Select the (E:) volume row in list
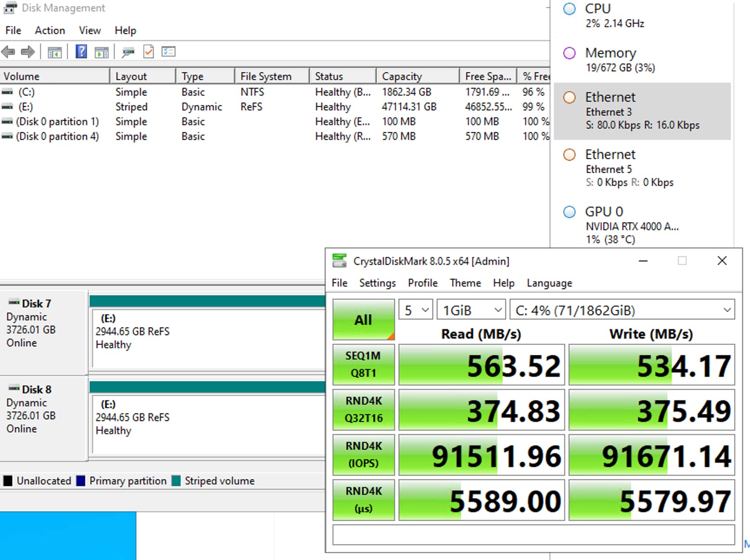The height and width of the screenshot is (560, 750). 26,107
